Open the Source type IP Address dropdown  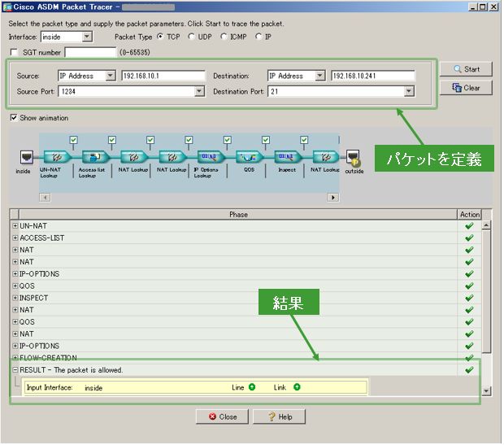coord(111,76)
